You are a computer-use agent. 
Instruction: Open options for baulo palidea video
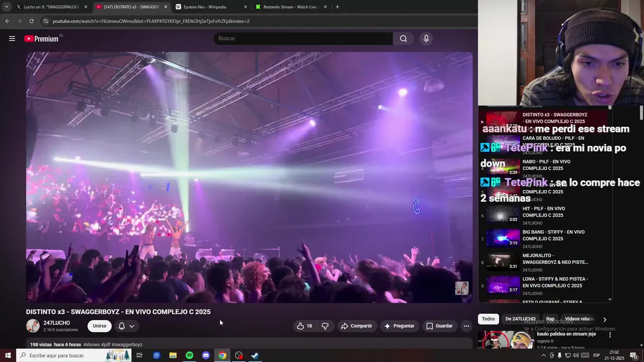point(610,335)
